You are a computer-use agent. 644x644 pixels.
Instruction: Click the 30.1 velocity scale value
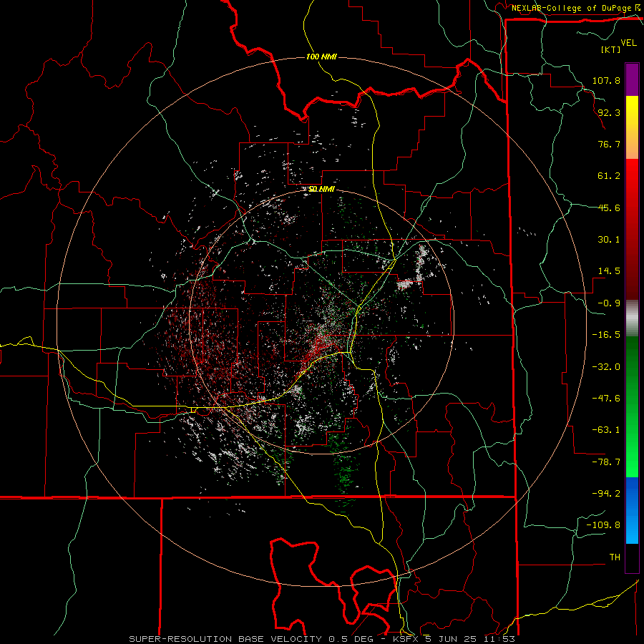[x=609, y=240]
